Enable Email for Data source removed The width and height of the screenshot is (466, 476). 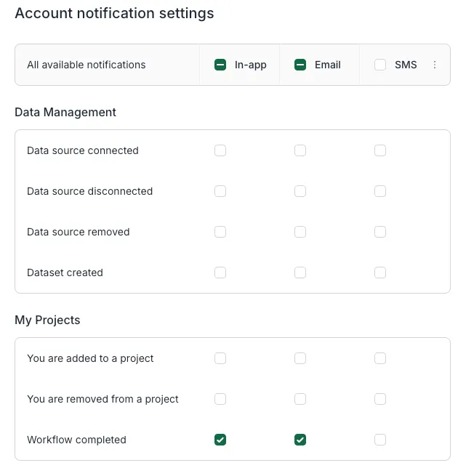pos(300,232)
